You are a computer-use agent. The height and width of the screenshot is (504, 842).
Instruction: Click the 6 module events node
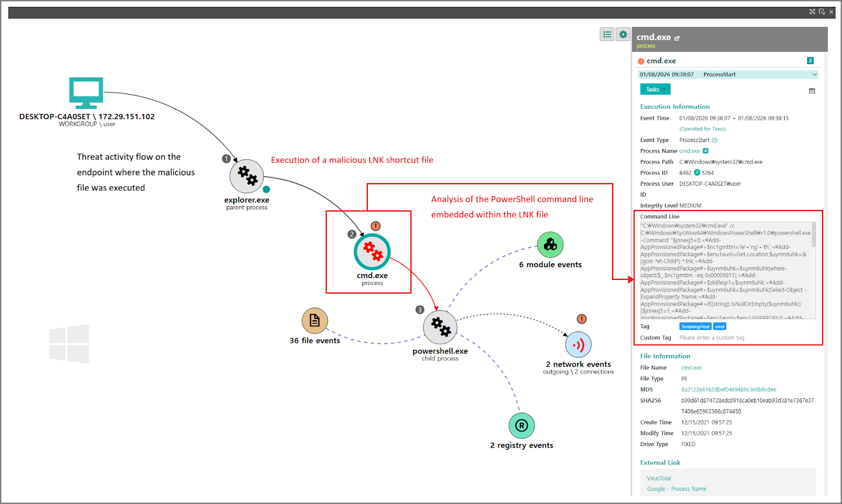[x=549, y=244]
